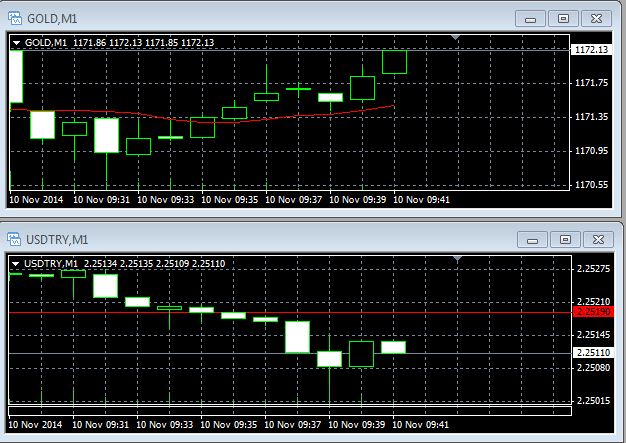
Task: Select the red horizontal line on USDTRY chart
Action: coord(290,312)
